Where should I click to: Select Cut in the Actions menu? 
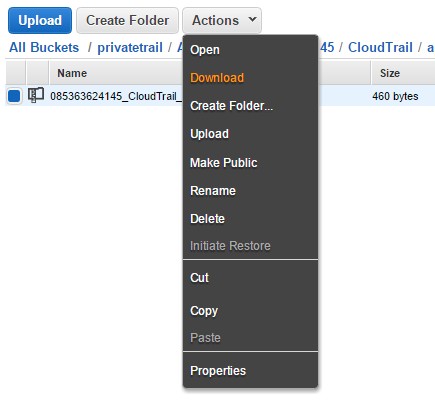(x=199, y=277)
